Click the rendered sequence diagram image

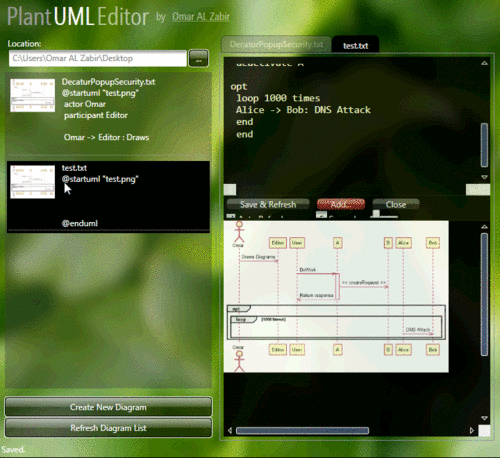(336, 296)
